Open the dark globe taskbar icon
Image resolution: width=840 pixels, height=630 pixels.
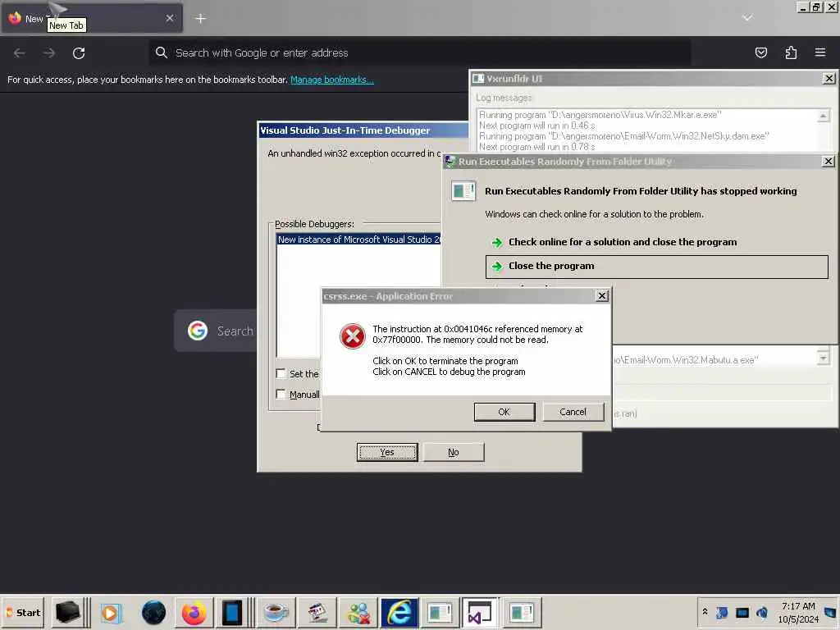coord(153,613)
